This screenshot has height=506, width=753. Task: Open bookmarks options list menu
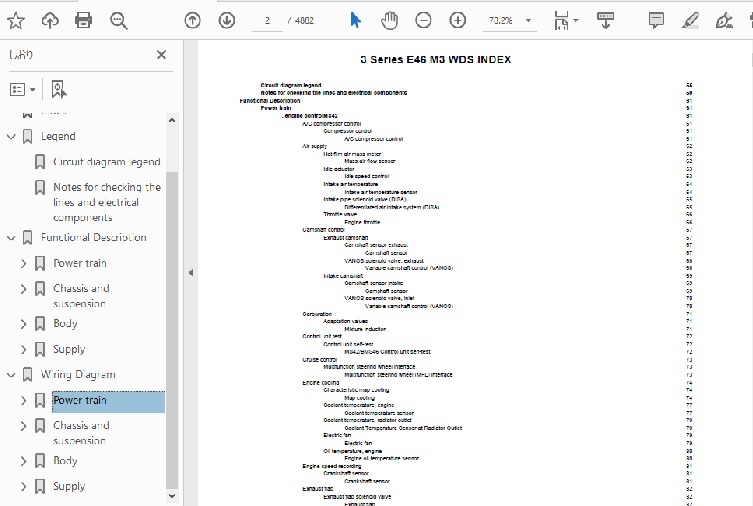coord(22,89)
